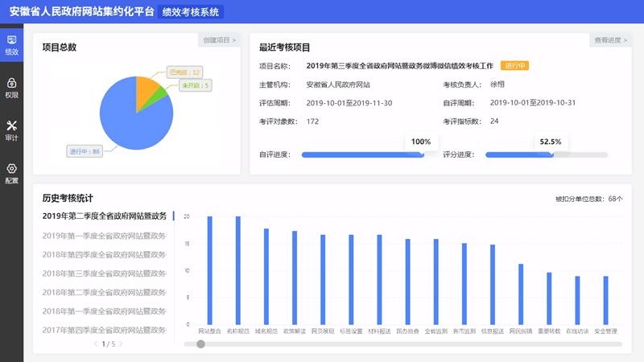Click the 域名规范 bar in chart

click(266, 277)
